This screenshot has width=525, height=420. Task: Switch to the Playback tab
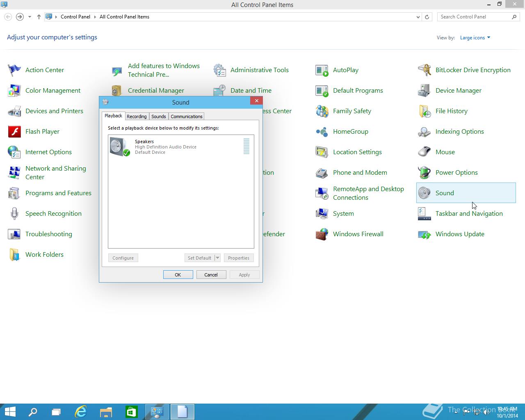point(113,116)
